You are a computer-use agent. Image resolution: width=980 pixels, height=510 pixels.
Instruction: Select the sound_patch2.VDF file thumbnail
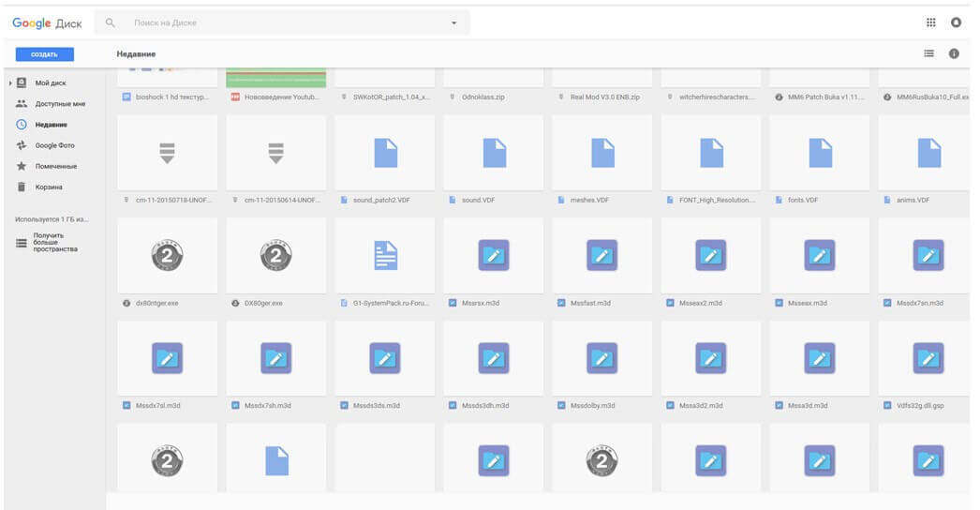pos(385,153)
